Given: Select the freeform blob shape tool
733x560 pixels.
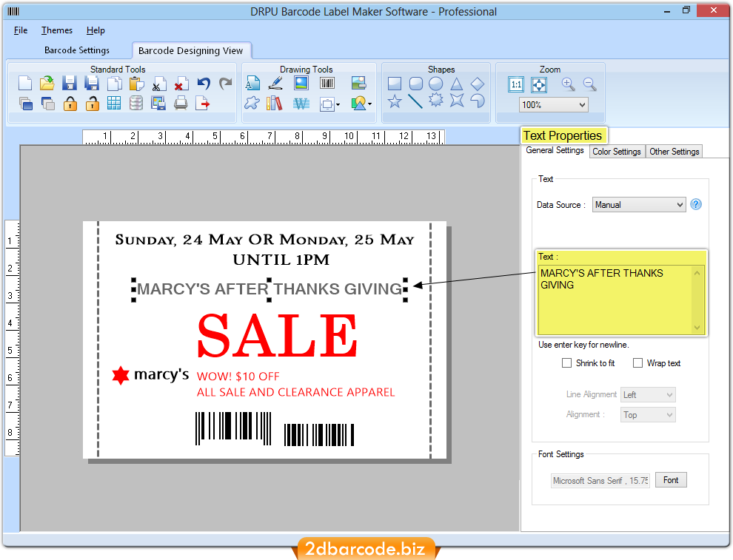Looking at the screenshot, I should pos(252,104).
